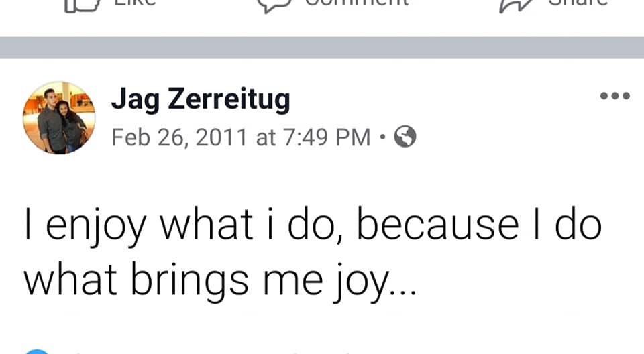
Task: Open the Jag Zerreitug profile name link
Action: click(x=201, y=99)
